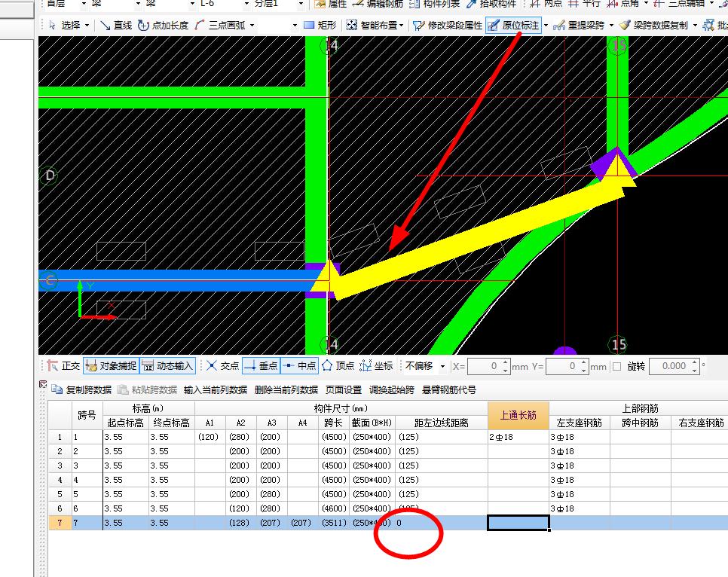
Task: Click the (3511) span length cell
Action: 334,523
